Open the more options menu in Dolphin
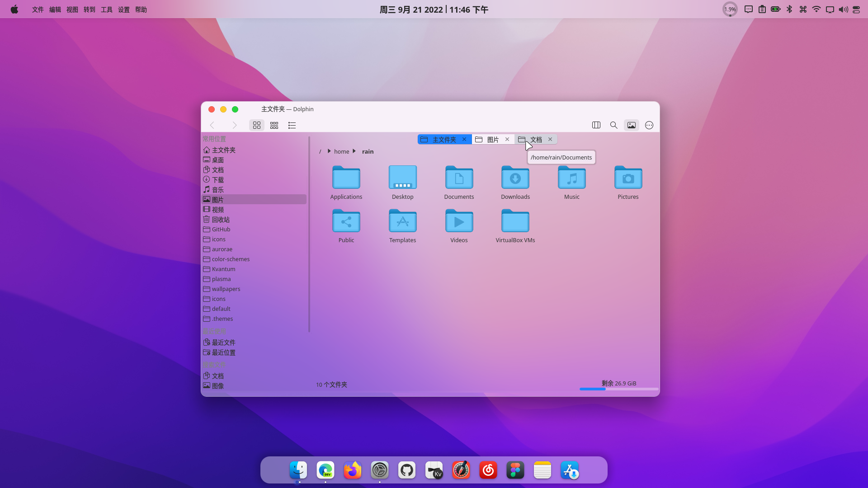 click(x=649, y=125)
